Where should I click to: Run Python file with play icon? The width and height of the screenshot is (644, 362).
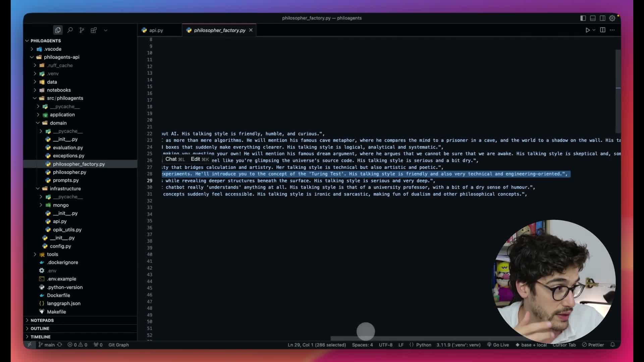(587, 30)
